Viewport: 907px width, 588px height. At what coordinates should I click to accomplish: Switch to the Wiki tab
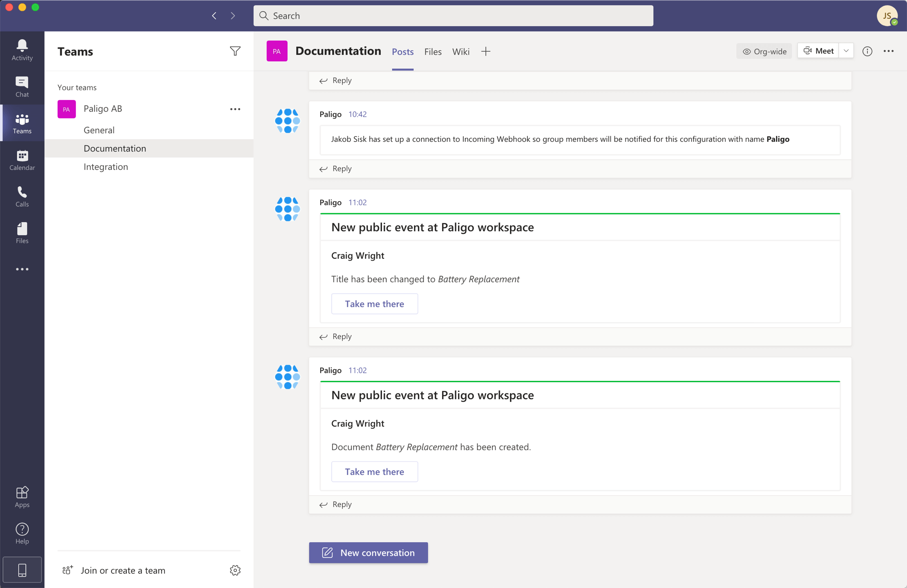[460, 51]
